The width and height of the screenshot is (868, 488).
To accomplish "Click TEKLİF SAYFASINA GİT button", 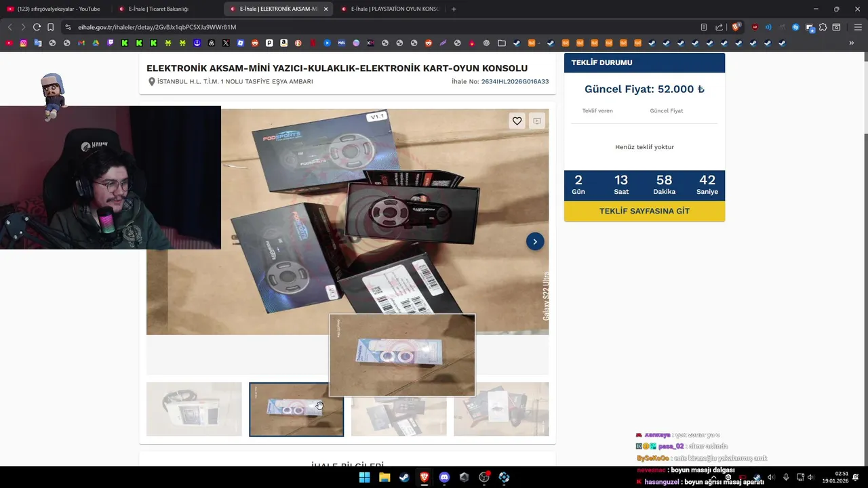I will pyautogui.click(x=644, y=211).
